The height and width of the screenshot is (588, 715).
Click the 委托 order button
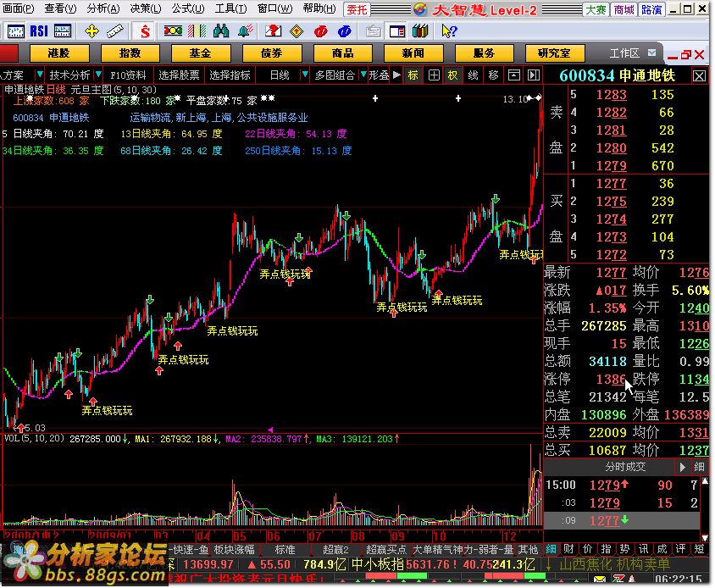(x=357, y=9)
